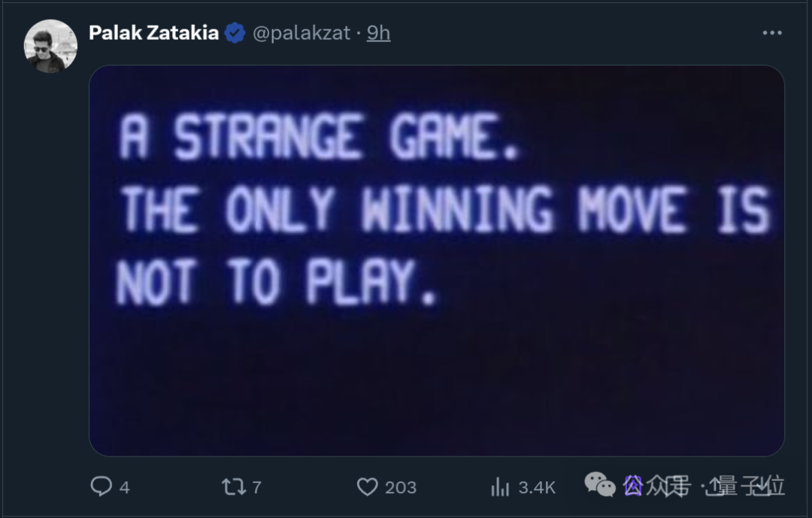Like the tweet with the heart icon
The height and width of the screenshot is (518, 812).
[x=367, y=487]
